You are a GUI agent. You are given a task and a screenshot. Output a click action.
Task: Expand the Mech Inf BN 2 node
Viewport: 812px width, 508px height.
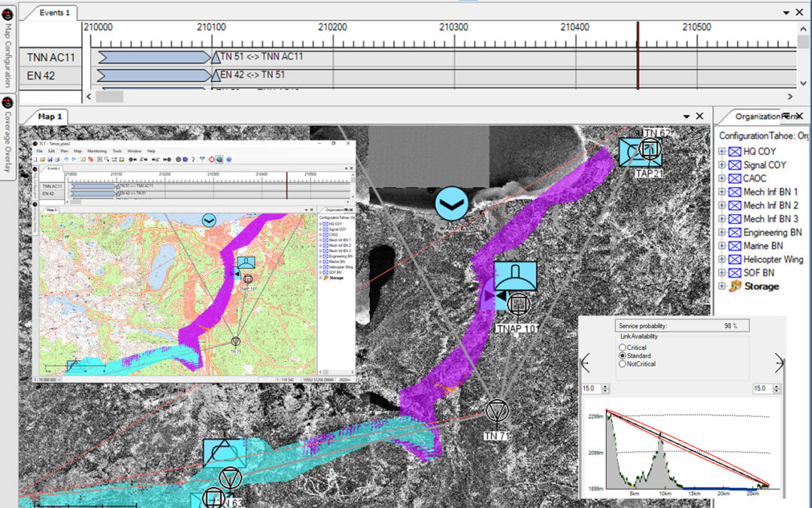722,205
